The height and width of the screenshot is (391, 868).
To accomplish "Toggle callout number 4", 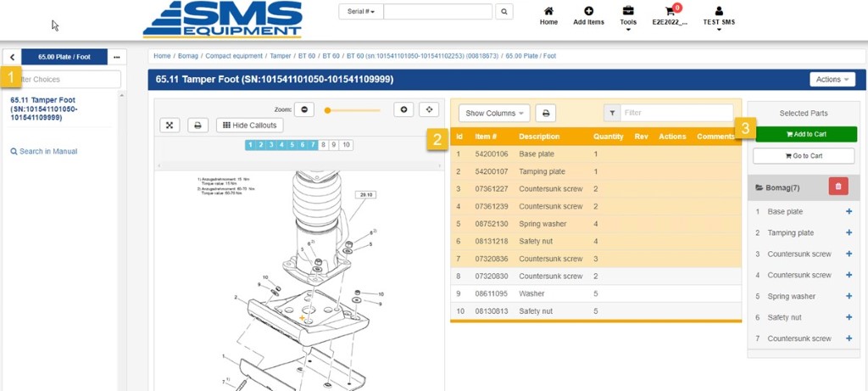I will [281, 145].
